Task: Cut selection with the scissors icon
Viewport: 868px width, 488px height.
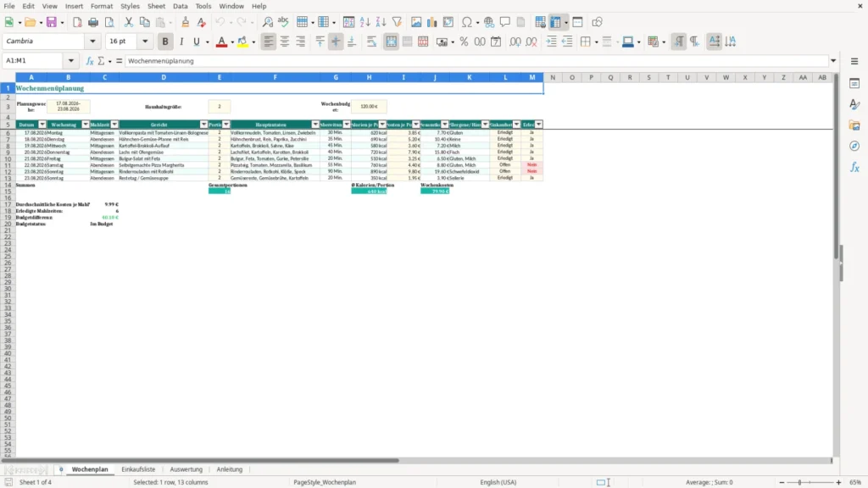Action: (x=129, y=22)
